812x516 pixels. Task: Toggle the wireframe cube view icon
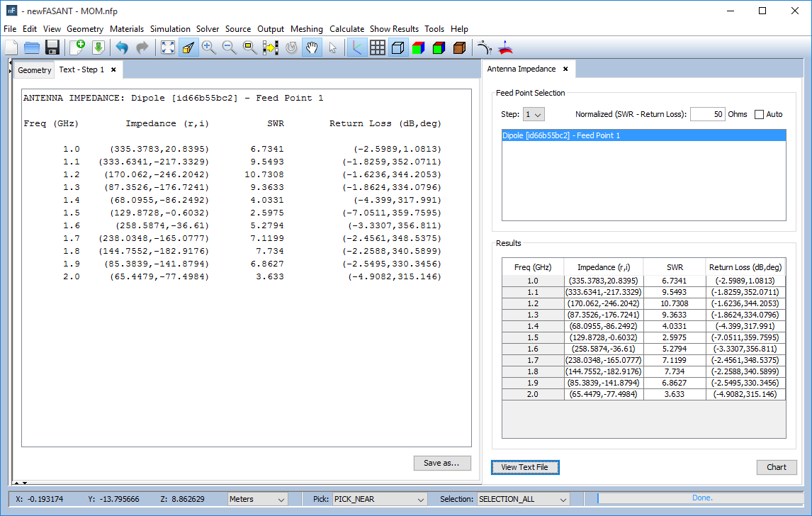(x=398, y=47)
